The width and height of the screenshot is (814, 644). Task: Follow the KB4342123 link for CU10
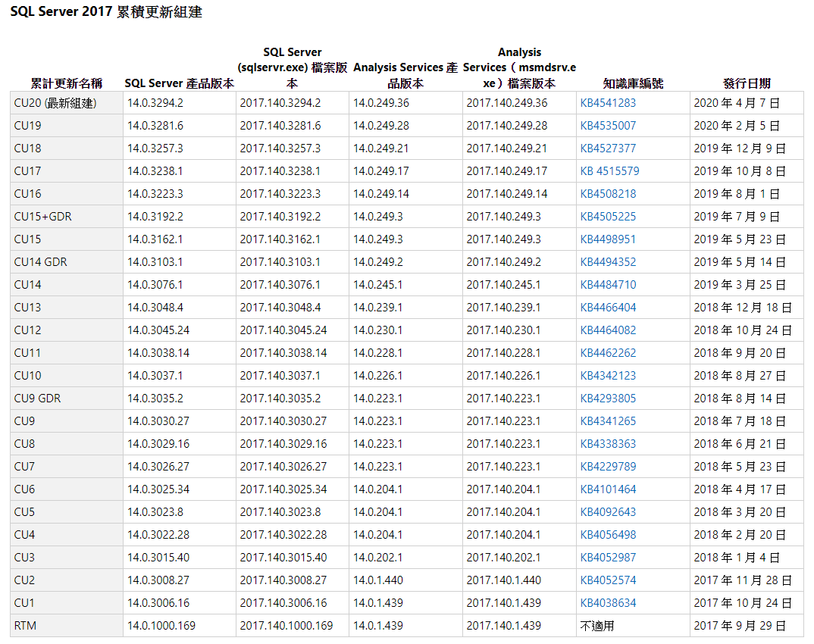(608, 376)
